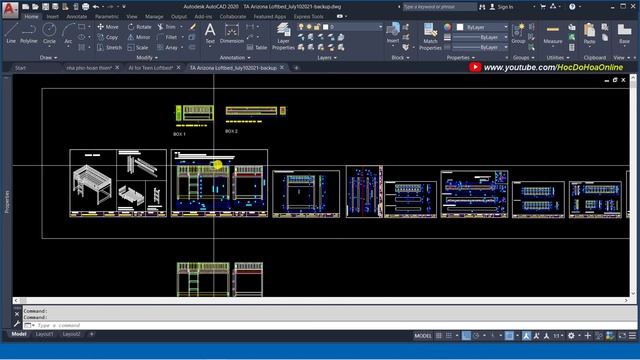Screen dimensions: 640x360
Task: Toggle MODEL space button in status bar
Action: (x=423, y=336)
